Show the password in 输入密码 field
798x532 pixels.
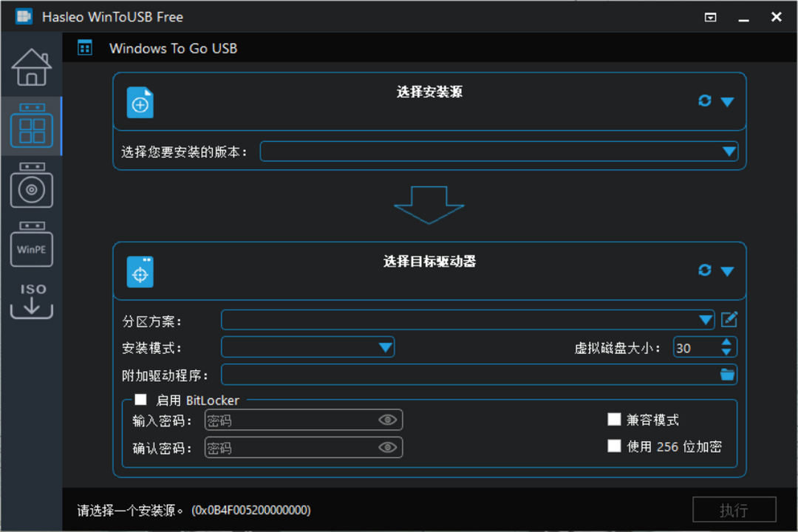387,420
